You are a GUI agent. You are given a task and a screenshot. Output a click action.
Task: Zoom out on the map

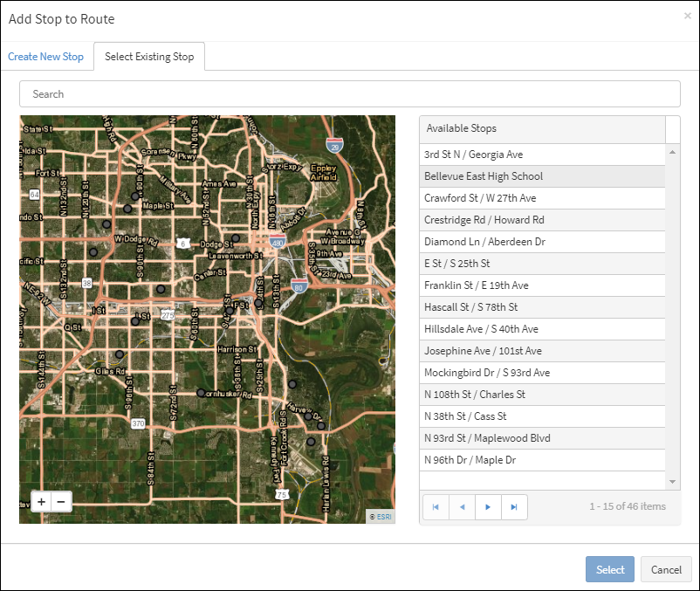coord(60,502)
